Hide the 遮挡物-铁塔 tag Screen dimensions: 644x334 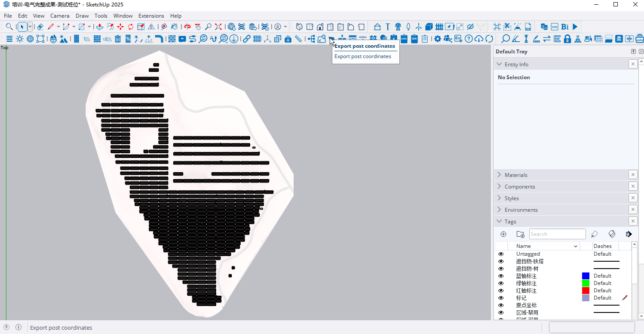click(501, 261)
